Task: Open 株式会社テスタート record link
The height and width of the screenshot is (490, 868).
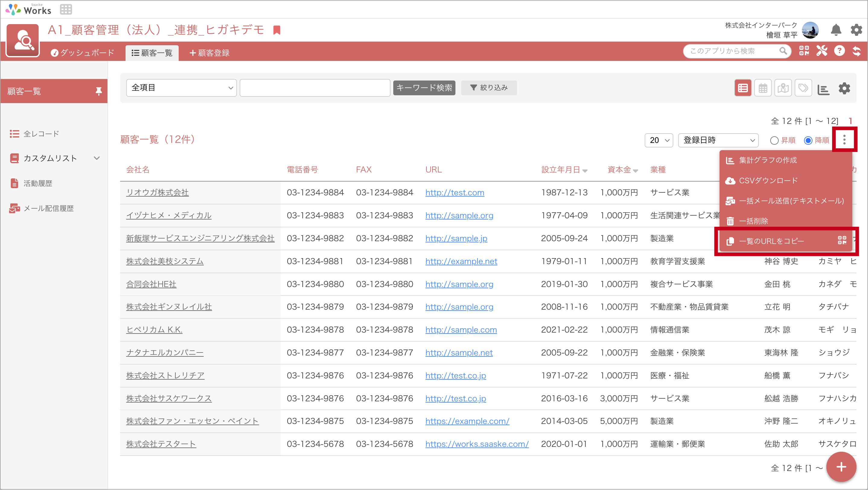Action: point(161,444)
